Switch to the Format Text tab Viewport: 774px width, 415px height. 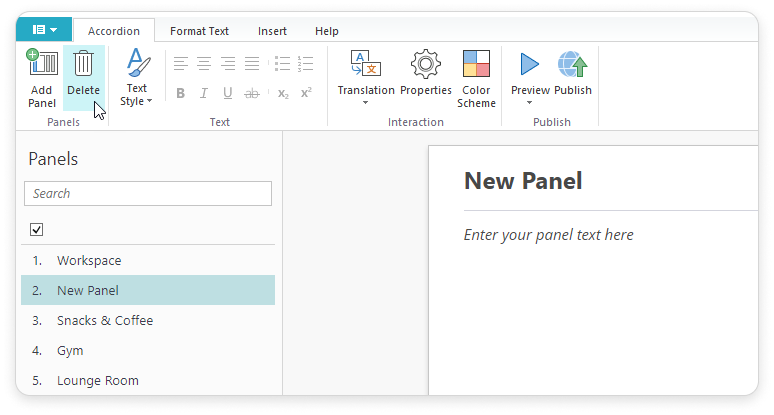click(199, 31)
